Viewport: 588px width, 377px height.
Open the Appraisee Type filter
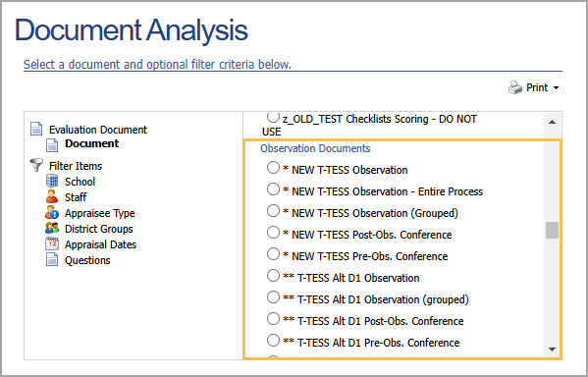coord(100,213)
